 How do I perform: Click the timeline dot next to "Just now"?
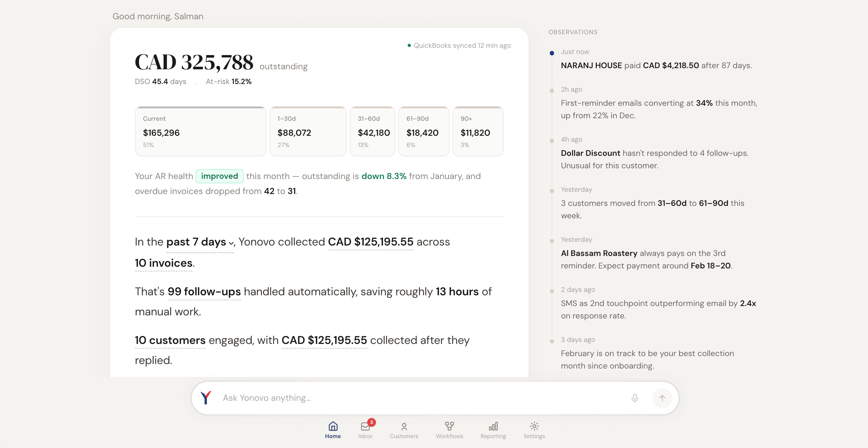point(551,53)
